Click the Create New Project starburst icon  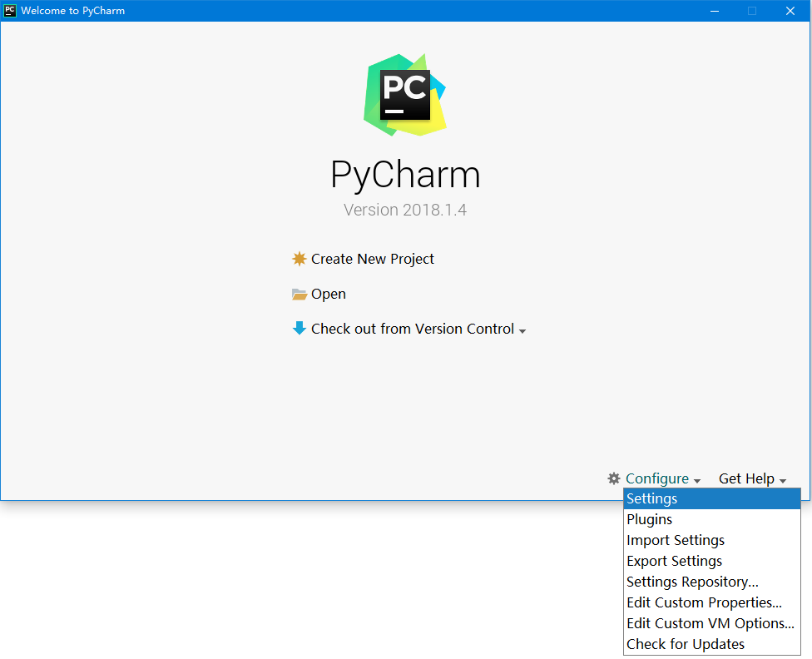299,259
